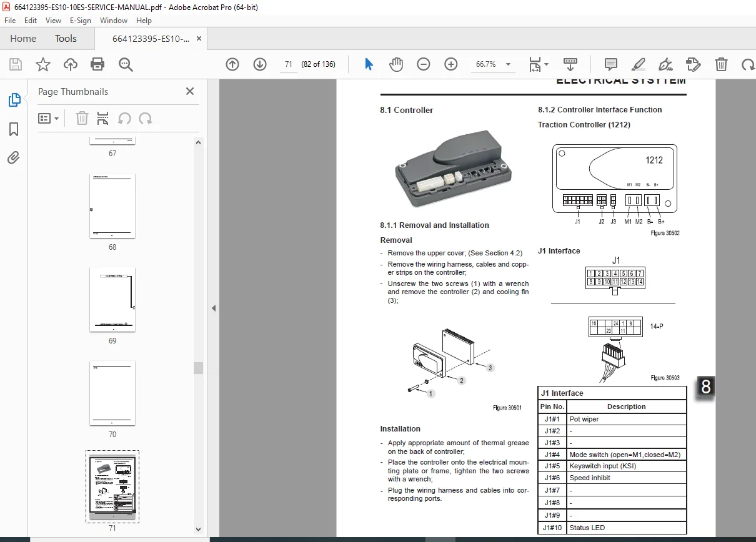Select the page 71 thumbnail
This screenshot has width=756, height=542.
point(112,486)
